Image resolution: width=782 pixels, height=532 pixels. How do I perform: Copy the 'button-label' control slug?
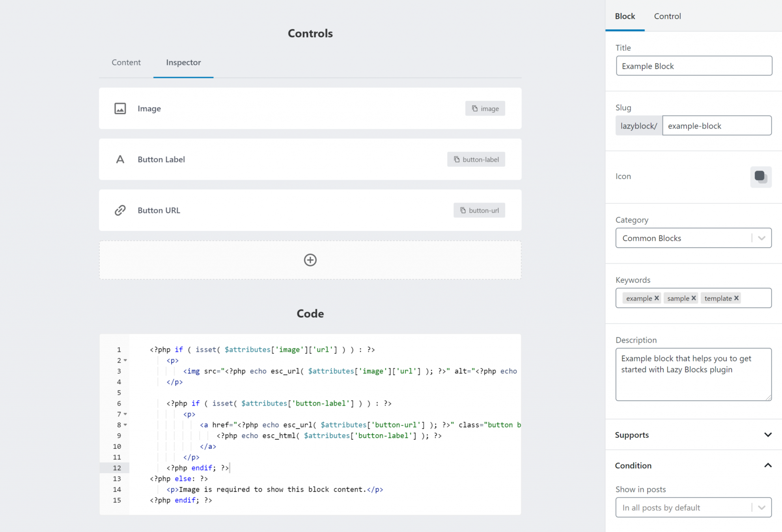click(x=476, y=159)
